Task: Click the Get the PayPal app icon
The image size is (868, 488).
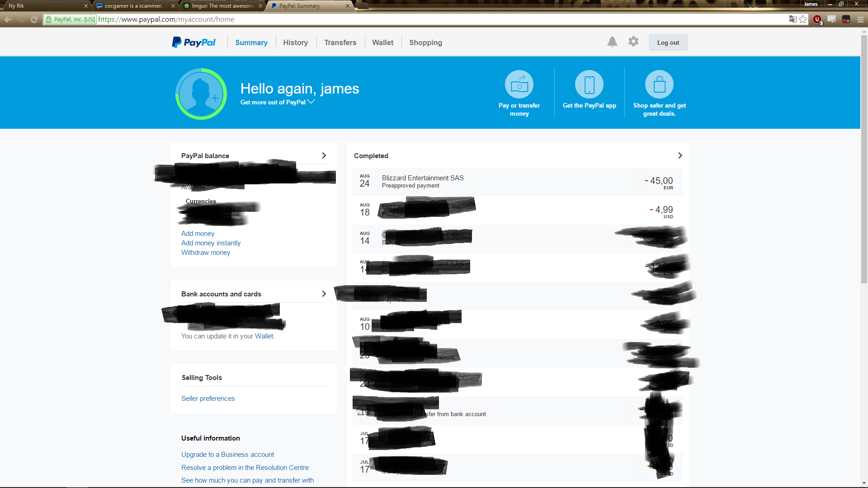Action: 589,84
